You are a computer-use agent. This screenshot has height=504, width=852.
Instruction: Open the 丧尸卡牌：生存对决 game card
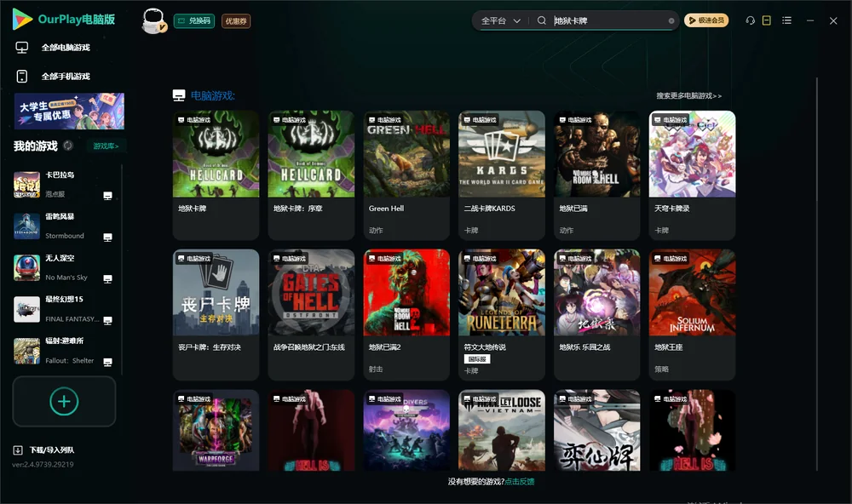click(x=216, y=314)
